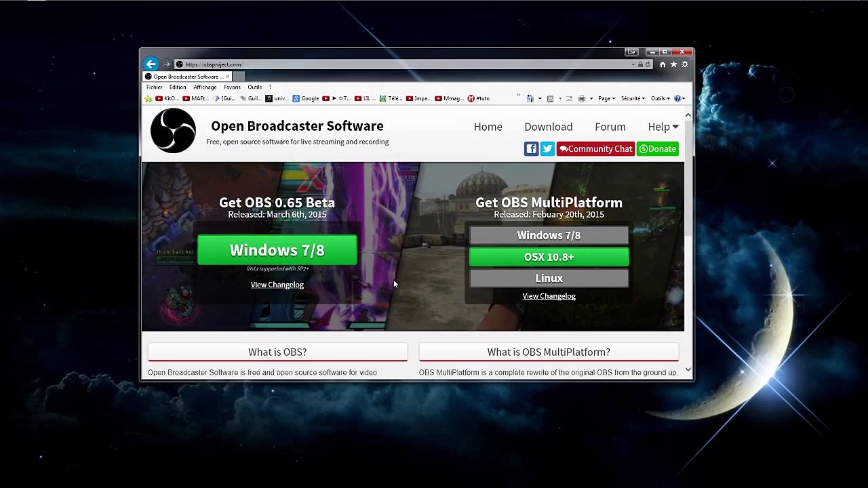
Task: Click the blue help question icon
Action: pos(677,98)
